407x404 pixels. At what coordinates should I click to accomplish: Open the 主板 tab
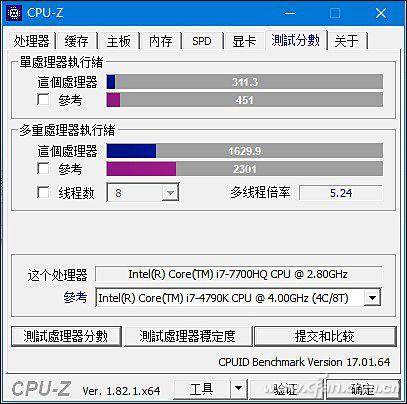(119, 41)
